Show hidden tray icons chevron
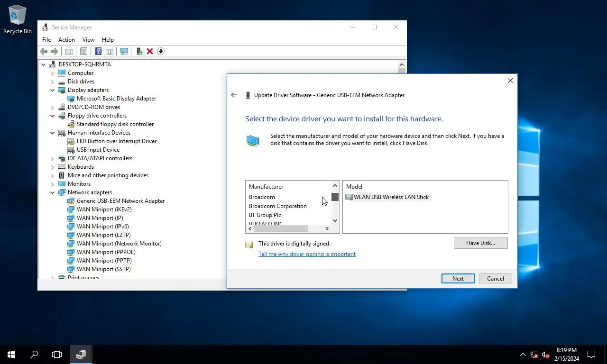Screen dimensions: 607x364 pyautogui.click(x=523, y=355)
